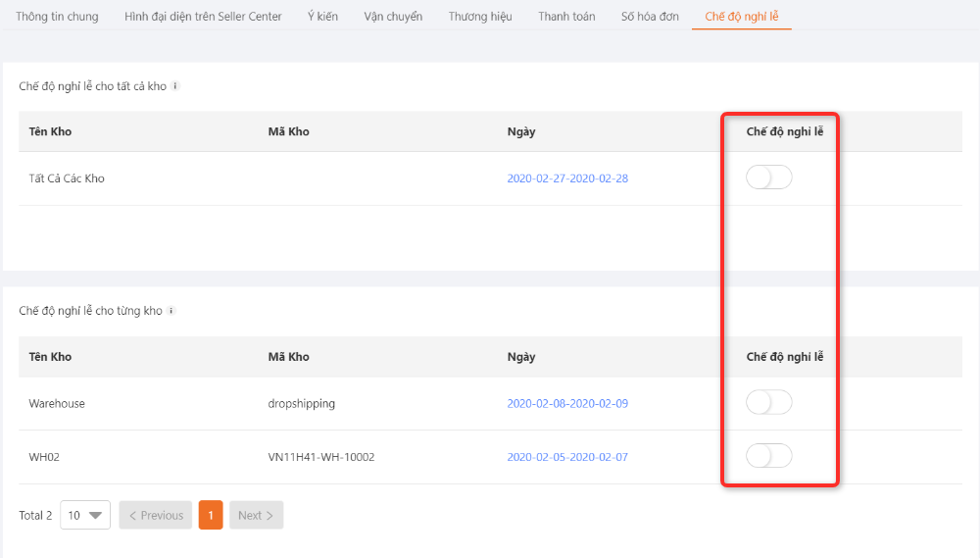Click date range 2020-02-27-2020-02-28 link
The width and height of the screenshot is (980, 558).
click(x=566, y=178)
